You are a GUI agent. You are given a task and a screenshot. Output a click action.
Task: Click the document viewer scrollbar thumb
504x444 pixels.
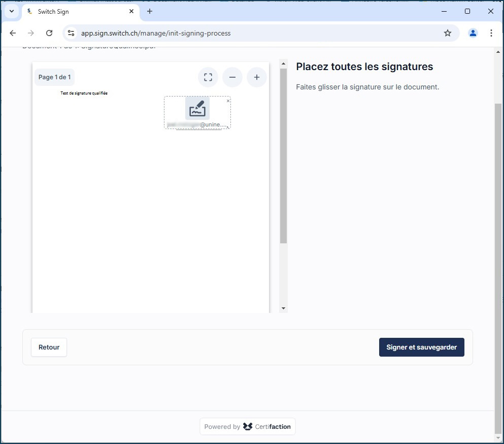coord(283,152)
